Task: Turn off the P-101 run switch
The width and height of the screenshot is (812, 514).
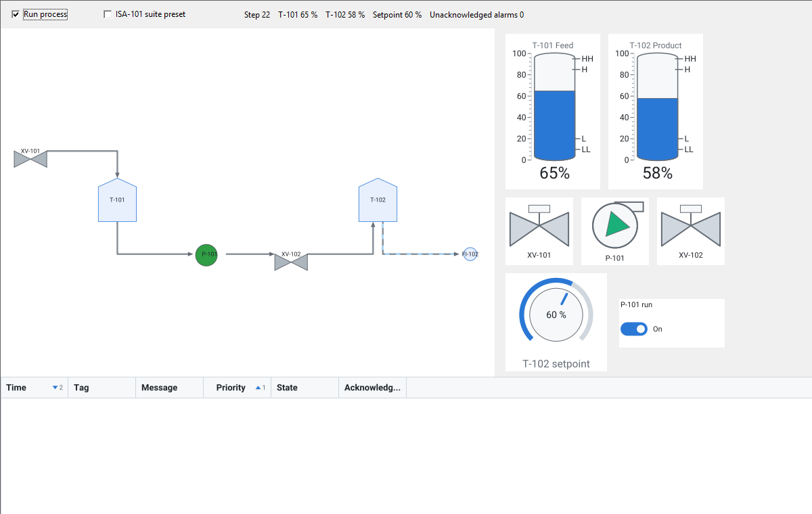Action: (x=634, y=329)
